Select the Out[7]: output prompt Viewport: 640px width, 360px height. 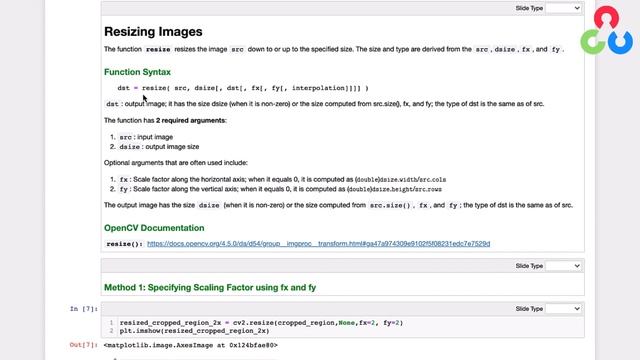(x=84, y=345)
